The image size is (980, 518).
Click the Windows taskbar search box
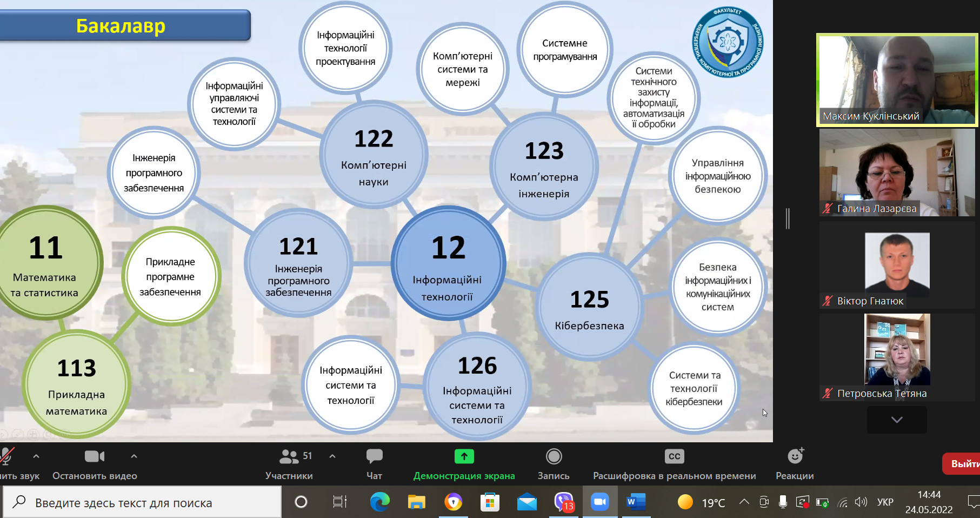[143, 503]
